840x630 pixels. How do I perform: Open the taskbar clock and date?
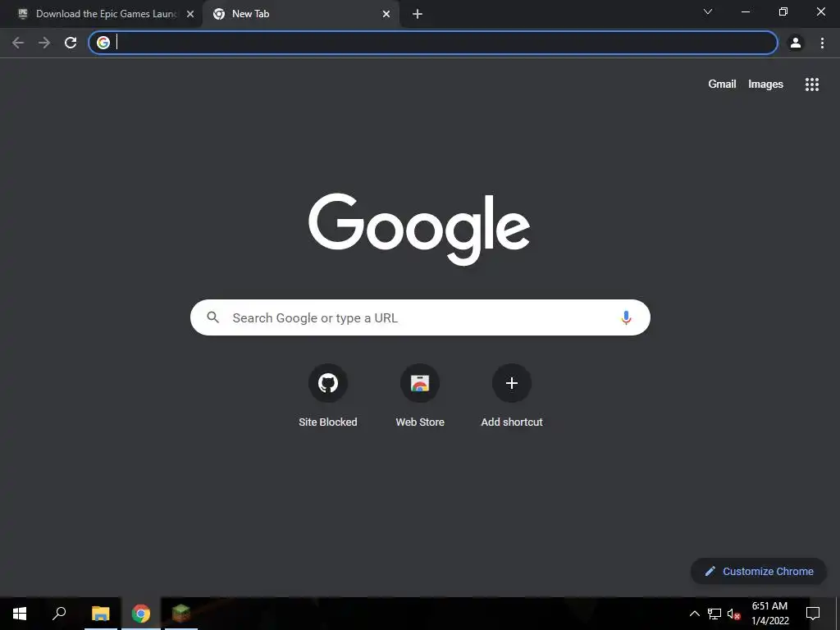[770, 614]
